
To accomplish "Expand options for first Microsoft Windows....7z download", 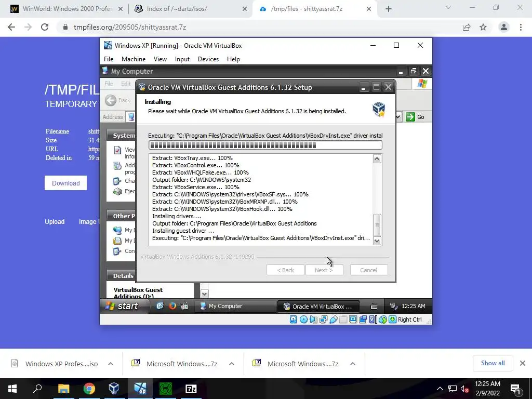I will tap(232, 364).
